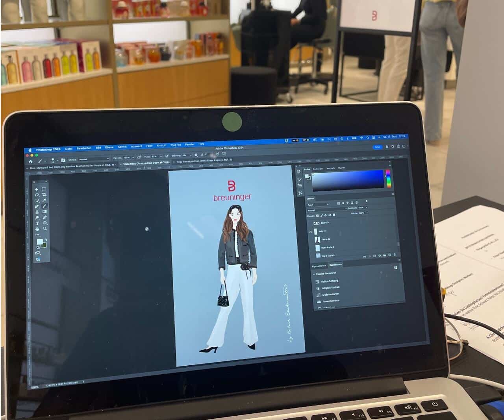Toggle visibility of the Body 2 layer
Viewport: 504px width, 420px height.
(310, 232)
